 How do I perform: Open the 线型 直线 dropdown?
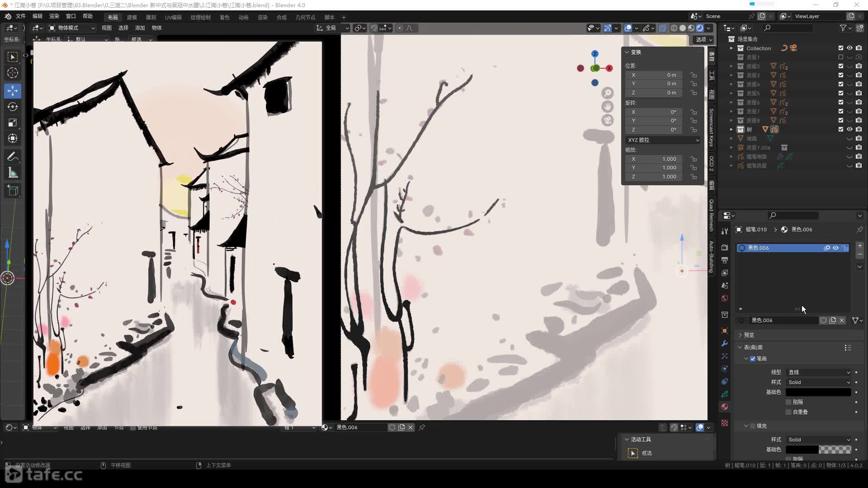[x=819, y=372]
